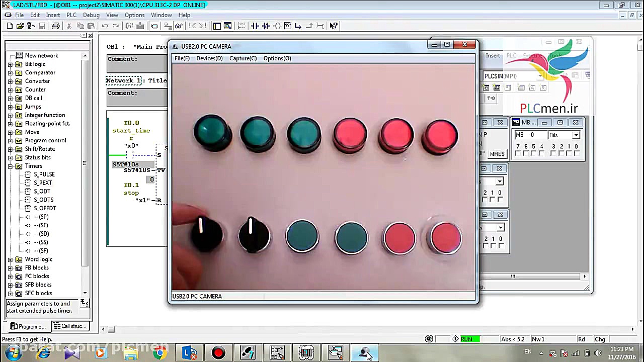The width and height of the screenshot is (644, 362).
Task: Expand the Comparator tree node
Action: point(10,73)
